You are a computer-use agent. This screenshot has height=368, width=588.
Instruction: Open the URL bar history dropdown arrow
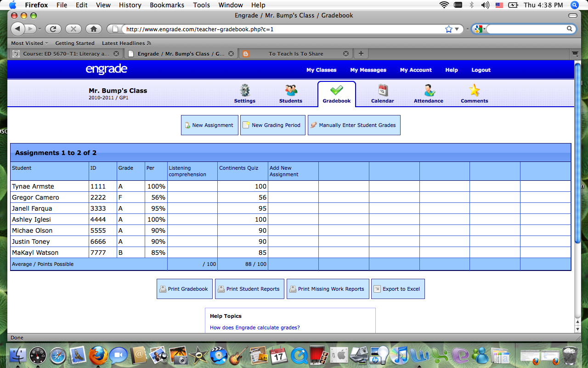[457, 29]
